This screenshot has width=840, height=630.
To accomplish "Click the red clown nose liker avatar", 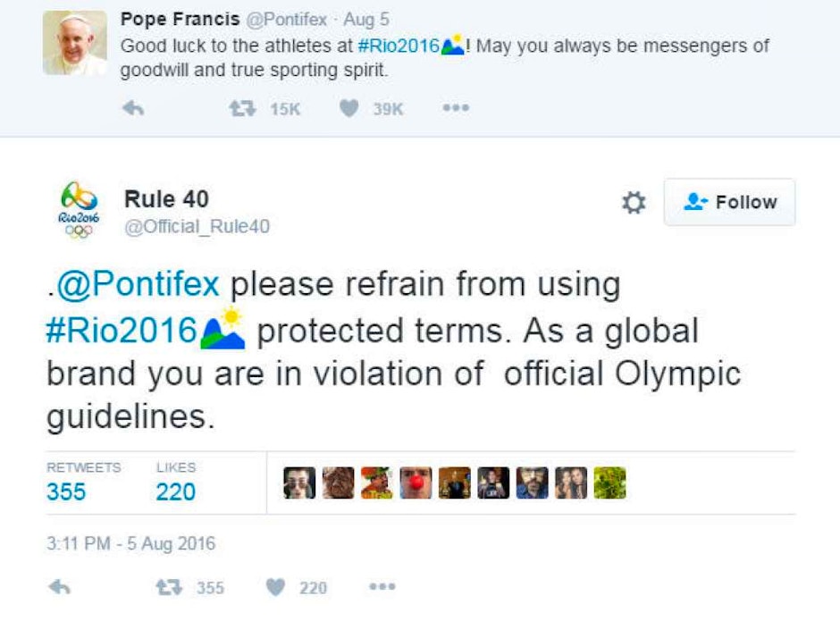I will tap(416, 483).
